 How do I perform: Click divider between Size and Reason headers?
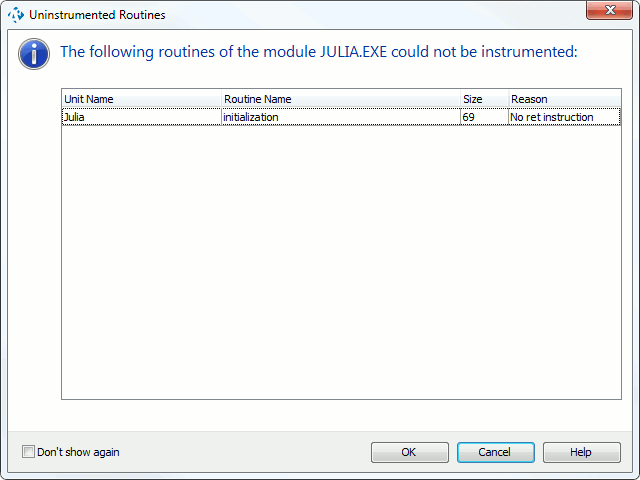point(509,99)
